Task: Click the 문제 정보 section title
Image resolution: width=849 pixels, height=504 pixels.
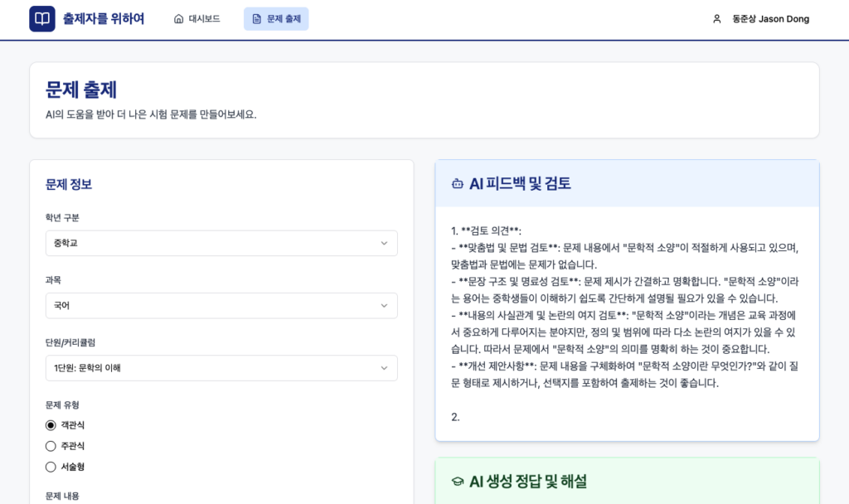Action: 69,184
